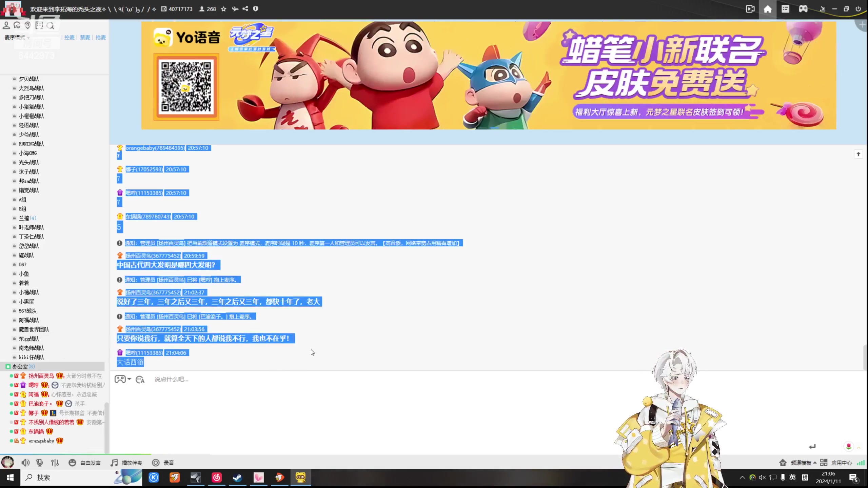The height and width of the screenshot is (488, 868).
Task: Open the 麦序模式 mode dropdown
Action: coord(17,37)
